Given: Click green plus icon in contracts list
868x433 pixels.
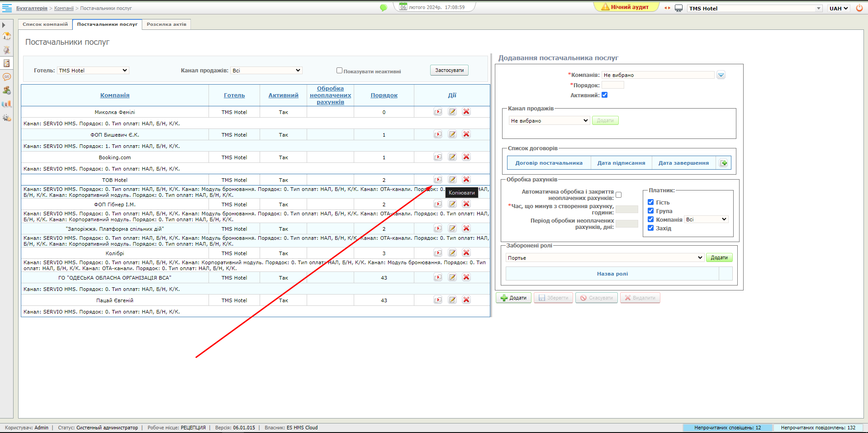Looking at the screenshot, I should click(x=724, y=163).
